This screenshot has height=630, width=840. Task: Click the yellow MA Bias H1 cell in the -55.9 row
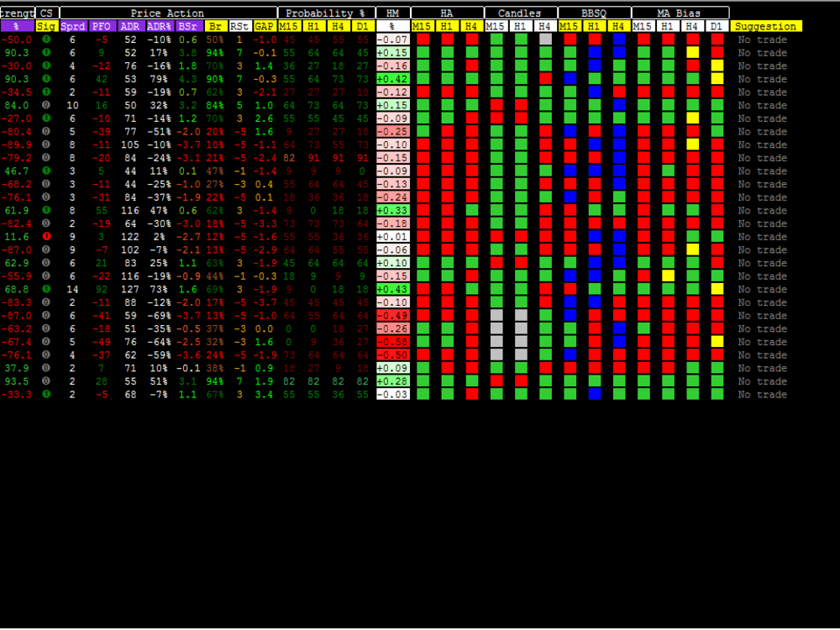point(668,276)
